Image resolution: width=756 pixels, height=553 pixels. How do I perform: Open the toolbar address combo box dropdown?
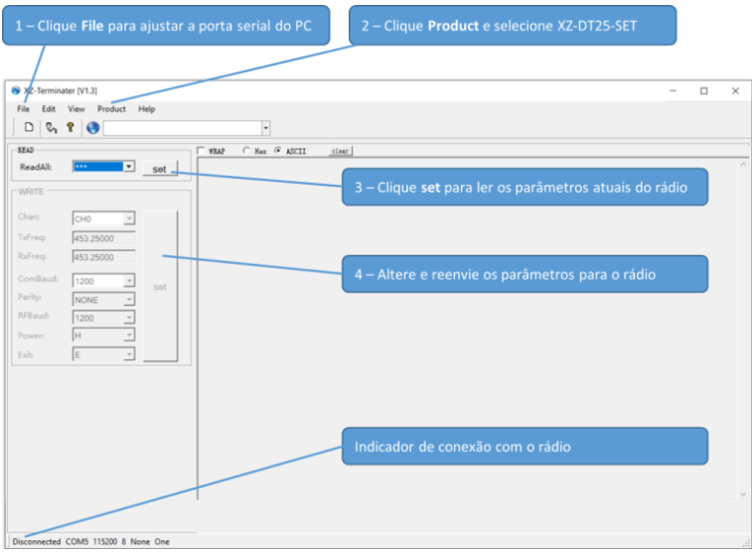265,128
